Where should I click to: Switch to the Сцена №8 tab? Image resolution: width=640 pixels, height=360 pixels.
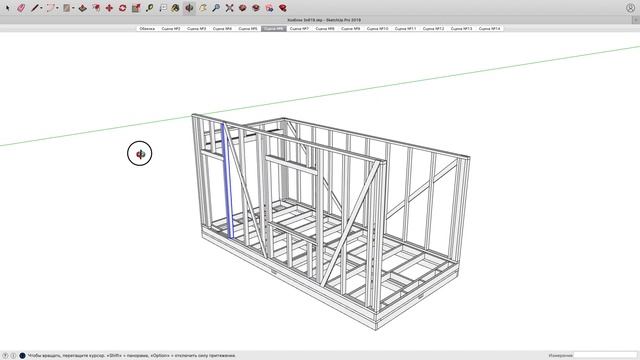click(325, 29)
